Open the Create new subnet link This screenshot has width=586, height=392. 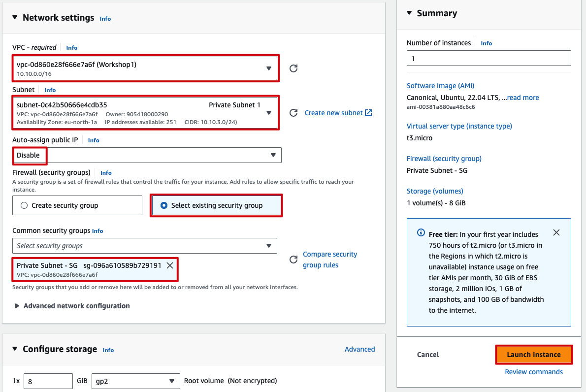coord(338,113)
